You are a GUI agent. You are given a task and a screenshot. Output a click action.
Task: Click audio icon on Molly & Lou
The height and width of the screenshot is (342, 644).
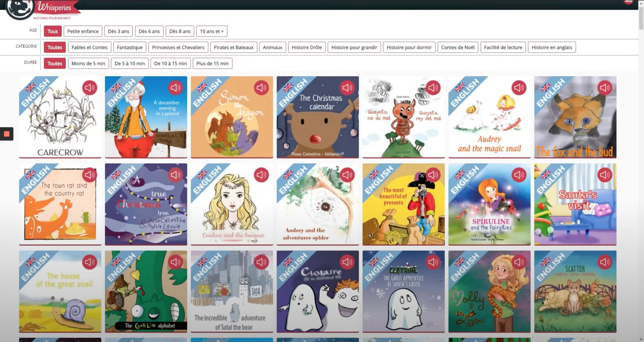pyautogui.click(x=519, y=262)
